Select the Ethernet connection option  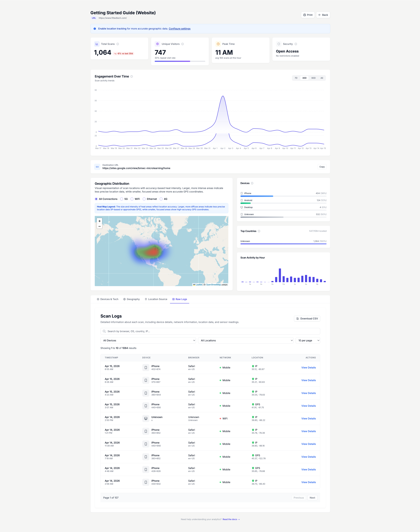click(x=144, y=199)
